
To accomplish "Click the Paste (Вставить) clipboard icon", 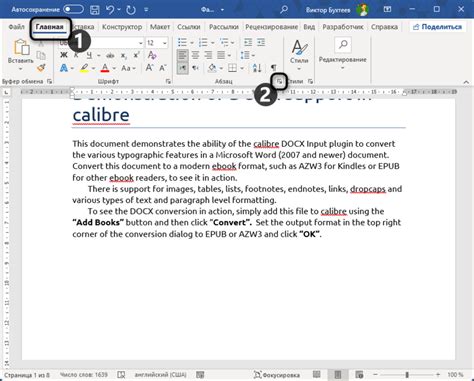I will [21, 47].
